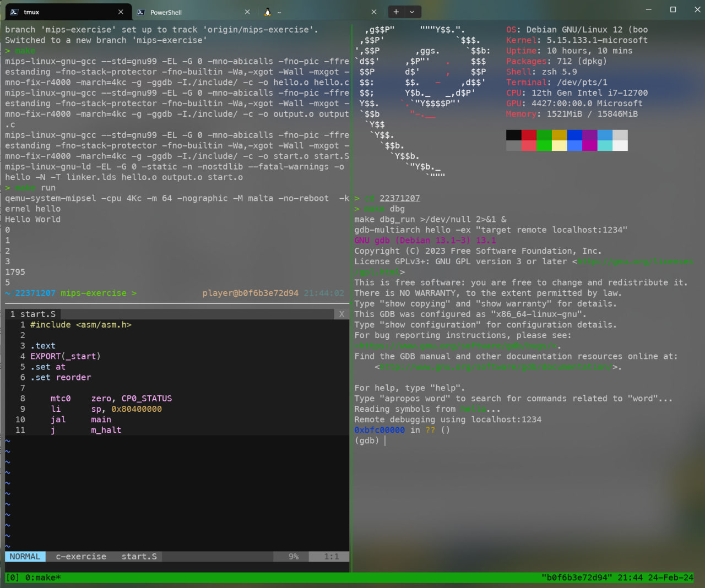Click the Hello World output line
705x588 pixels.
(33, 219)
